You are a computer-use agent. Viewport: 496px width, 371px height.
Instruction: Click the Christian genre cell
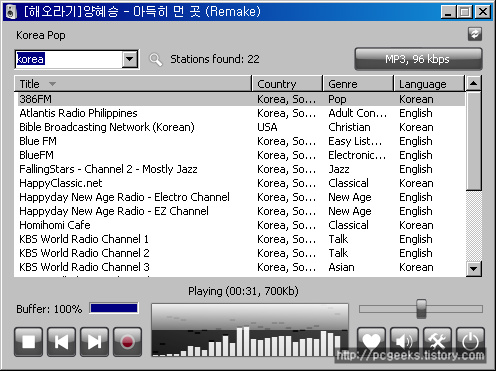click(x=349, y=127)
